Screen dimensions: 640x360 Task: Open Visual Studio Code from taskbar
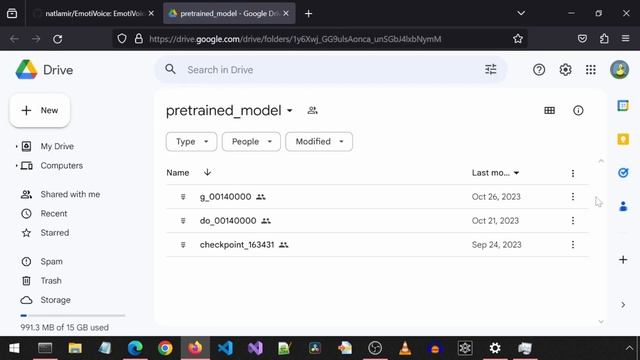(225, 348)
